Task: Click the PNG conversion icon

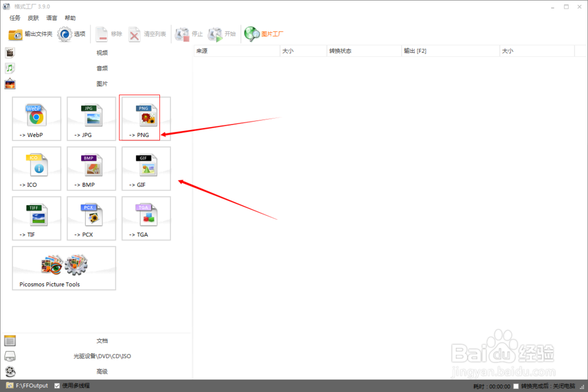Action: pyautogui.click(x=146, y=119)
